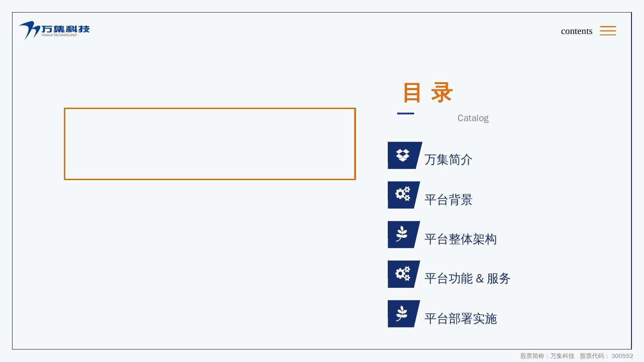Open the 平台背景 section link
Viewport: 644px width, 362px height.
pos(448,199)
